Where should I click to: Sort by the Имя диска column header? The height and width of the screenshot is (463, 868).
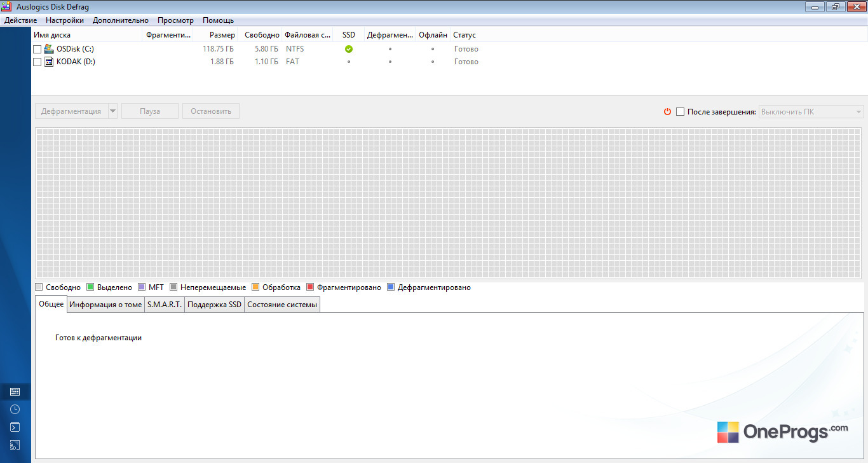(87, 35)
